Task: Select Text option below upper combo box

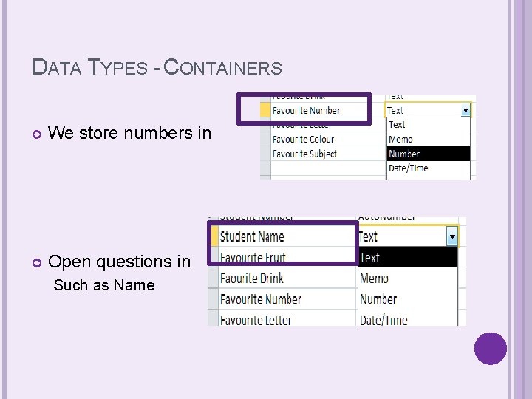Action: coord(428,125)
